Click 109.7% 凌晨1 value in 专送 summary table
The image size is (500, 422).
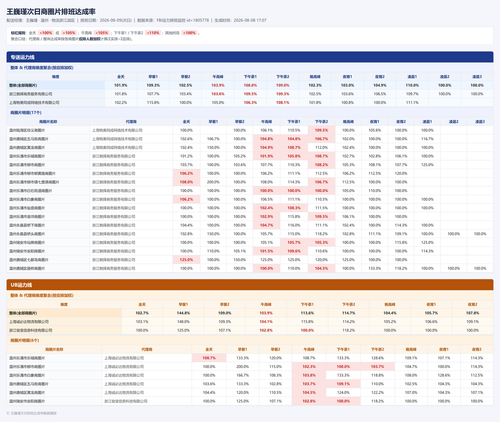[x=412, y=94]
